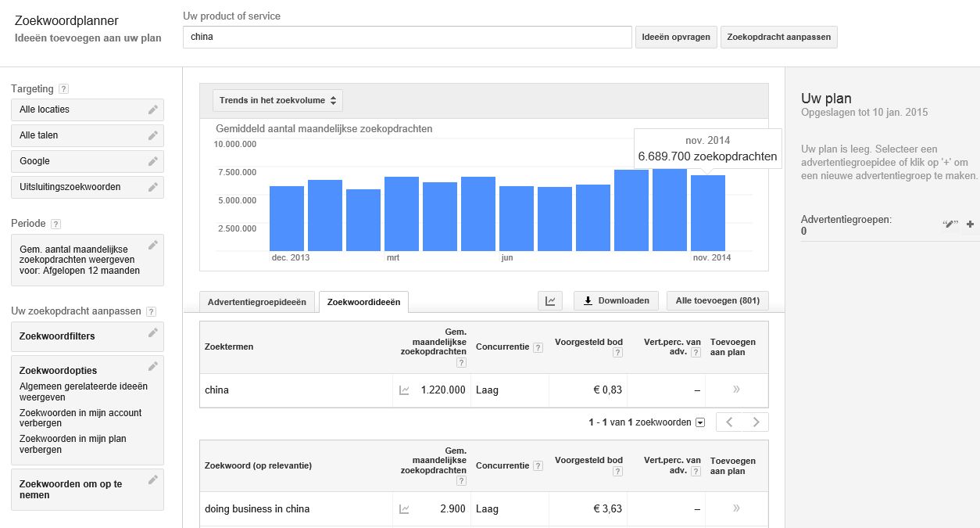Edit the Alle locaties targeting pencil
The height and width of the screenshot is (528, 980).
(x=153, y=110)
